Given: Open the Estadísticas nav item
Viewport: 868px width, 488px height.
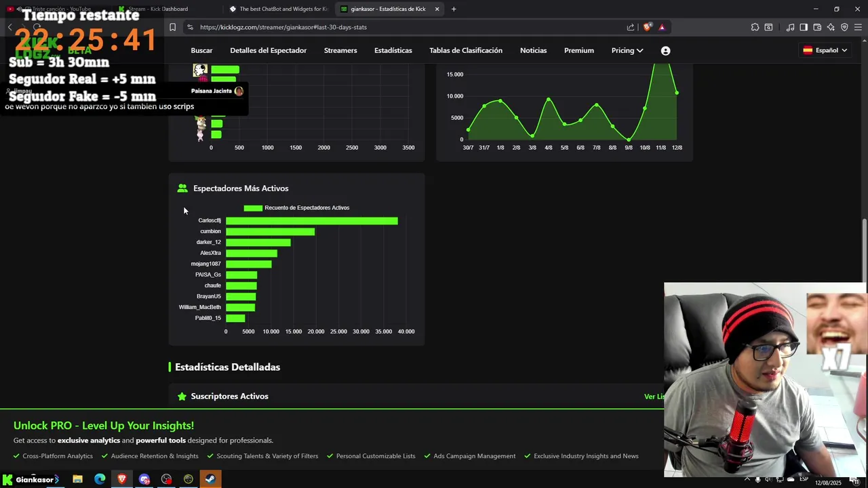Looking at the screenshot, I should click(393, 51).
